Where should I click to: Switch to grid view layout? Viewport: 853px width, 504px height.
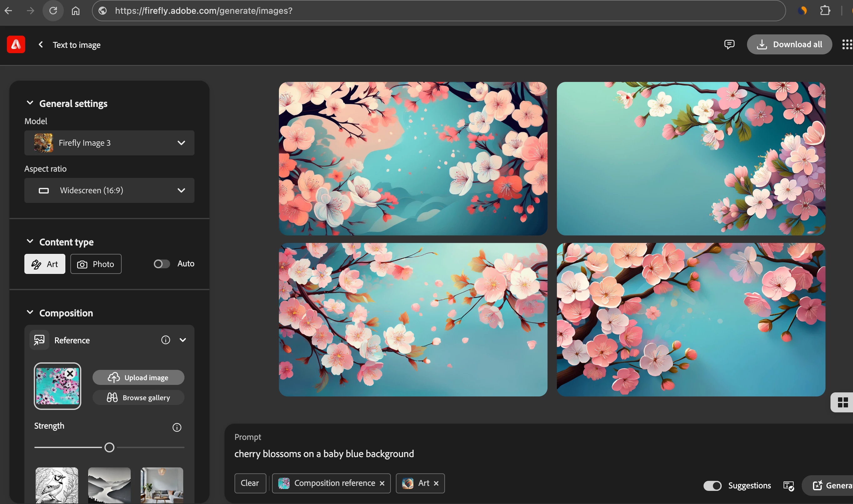point(843,403)
